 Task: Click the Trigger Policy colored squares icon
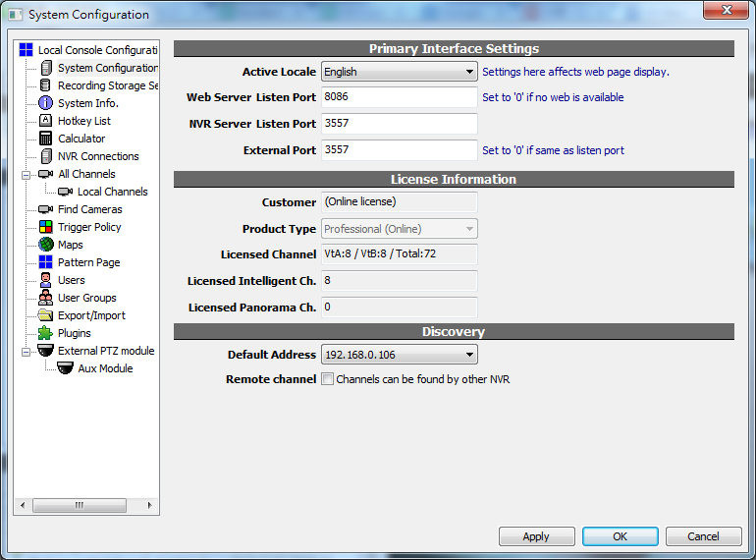coord(45,227)
